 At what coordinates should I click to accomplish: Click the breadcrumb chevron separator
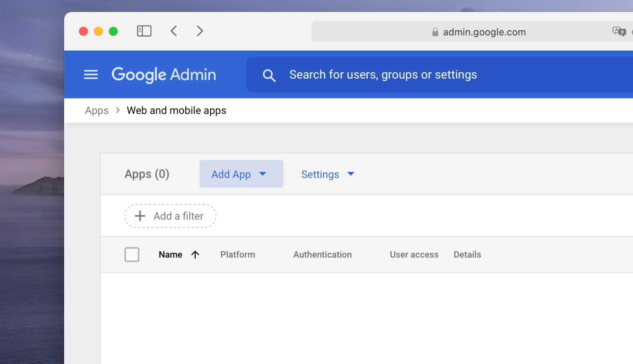(x=118, y=110)
